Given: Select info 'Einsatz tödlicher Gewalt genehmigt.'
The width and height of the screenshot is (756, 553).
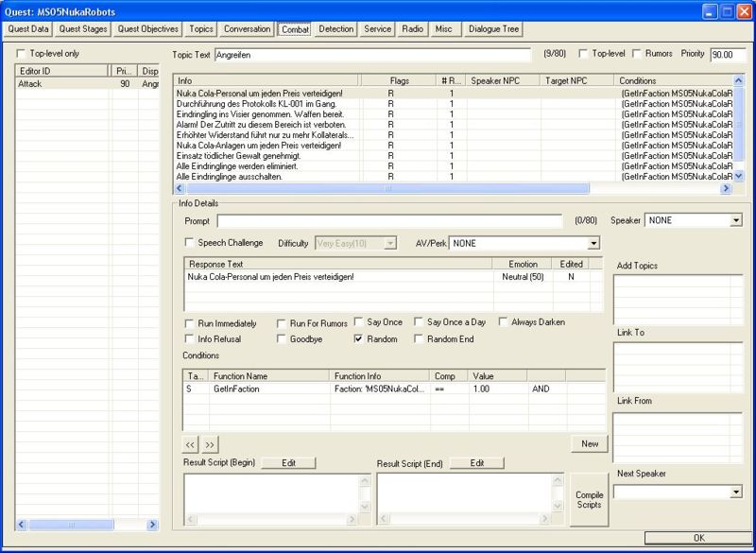Looking at the screenshot, I should (x=453, y=156).
